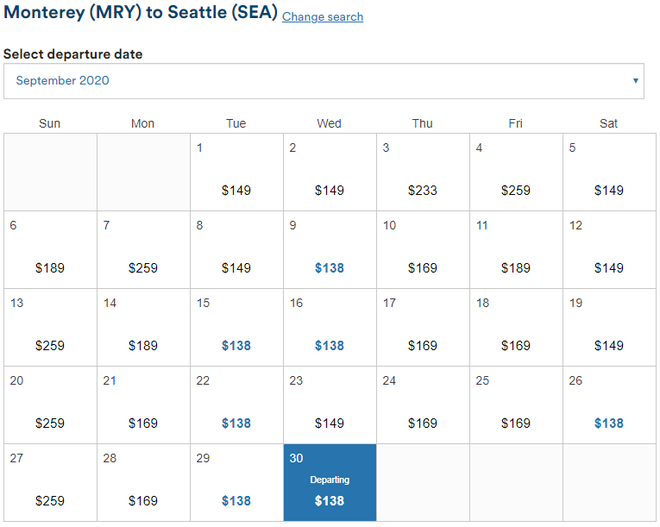The image size is (660, 527).
Task: Select September 27 fare of $259
Action: click(50, 483)
